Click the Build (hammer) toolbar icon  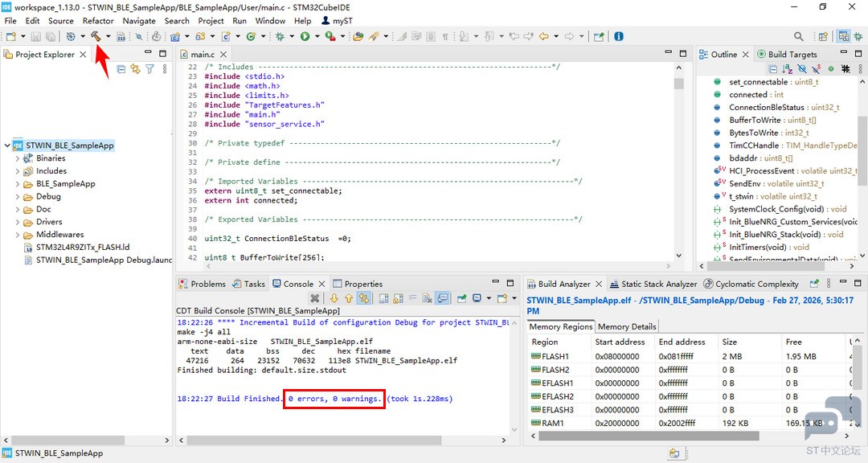(96, 36)
